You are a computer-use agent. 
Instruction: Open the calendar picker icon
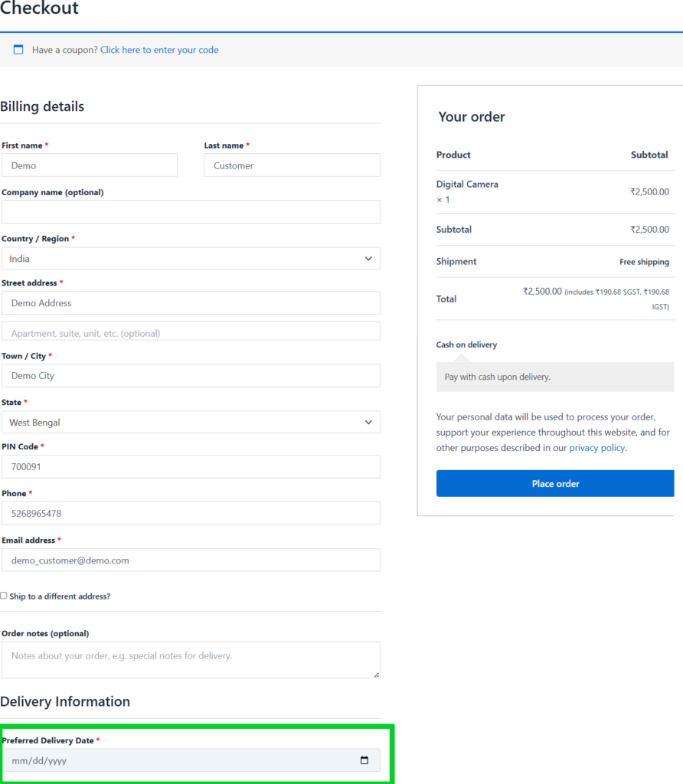click(x=364, y=760)
